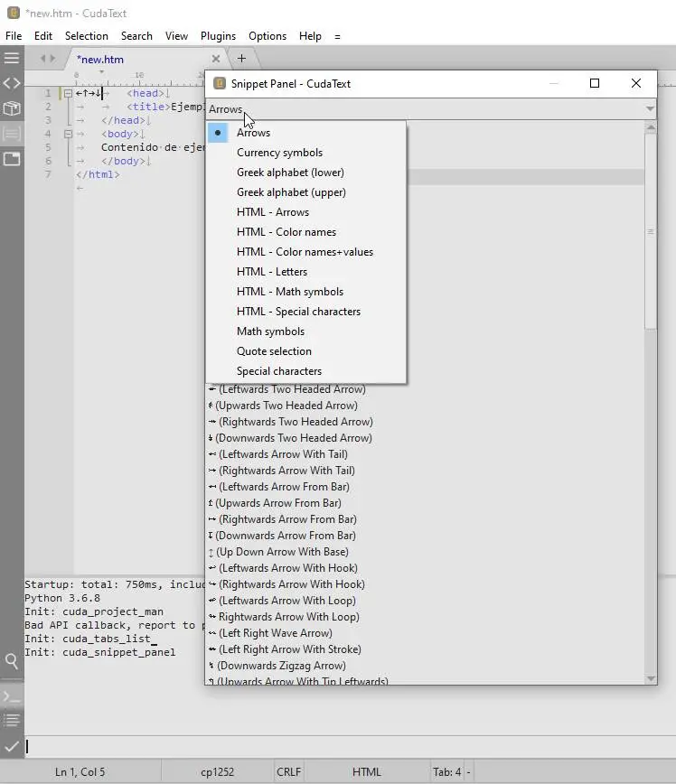Open the Selection menu
The image size is (676, 784).
pos(87,36)
